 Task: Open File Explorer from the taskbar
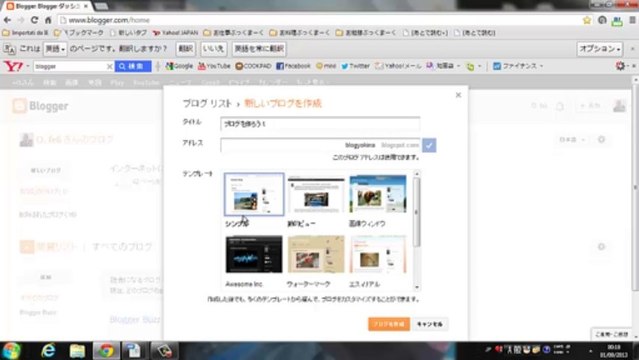(77, 351)
